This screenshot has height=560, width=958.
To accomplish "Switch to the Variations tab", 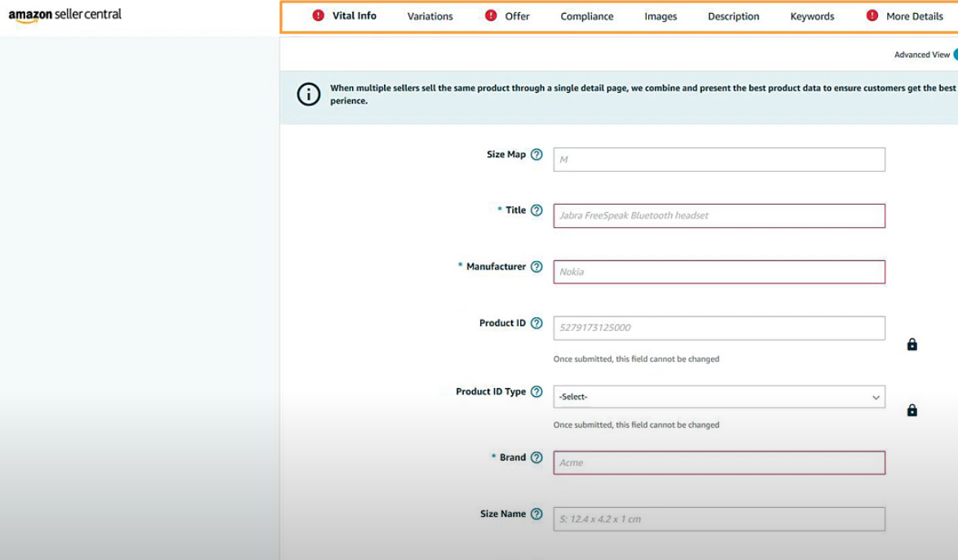I will click(x=430, y=16).
